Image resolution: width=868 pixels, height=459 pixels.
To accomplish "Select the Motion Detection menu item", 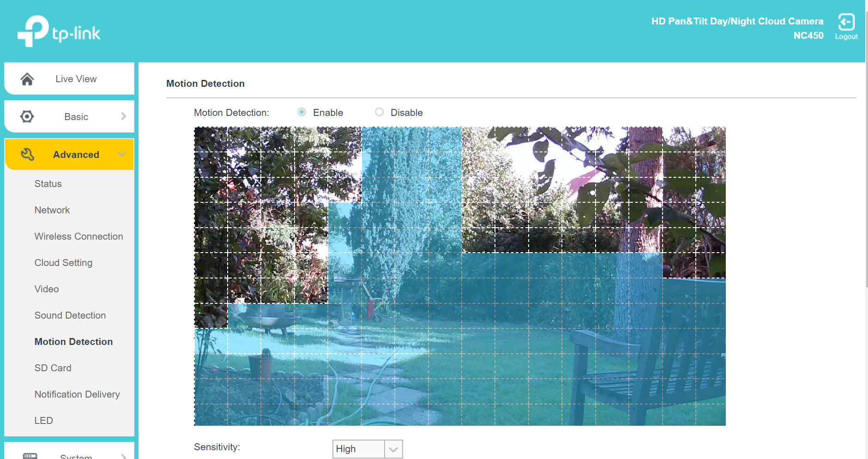I will point(73,342).
